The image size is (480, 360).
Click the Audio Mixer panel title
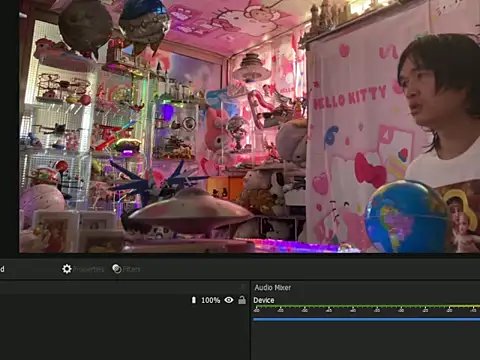[x=273, y=288]
